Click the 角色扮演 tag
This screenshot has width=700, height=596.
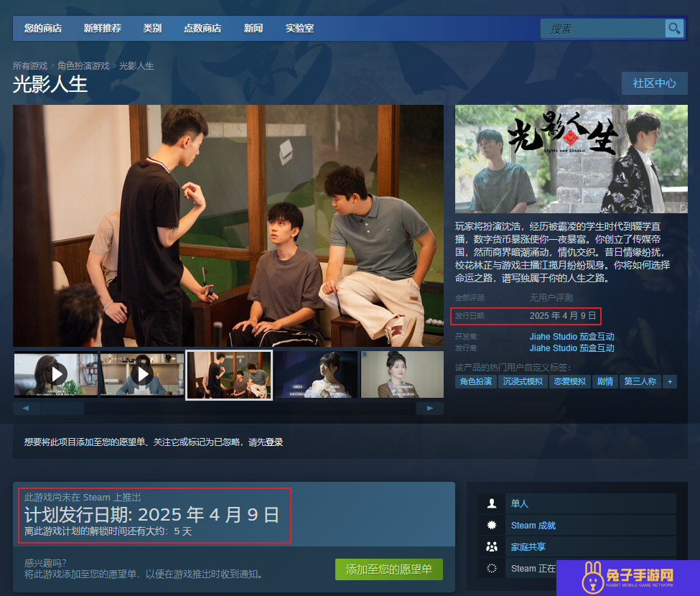click(x=476, y=381)
